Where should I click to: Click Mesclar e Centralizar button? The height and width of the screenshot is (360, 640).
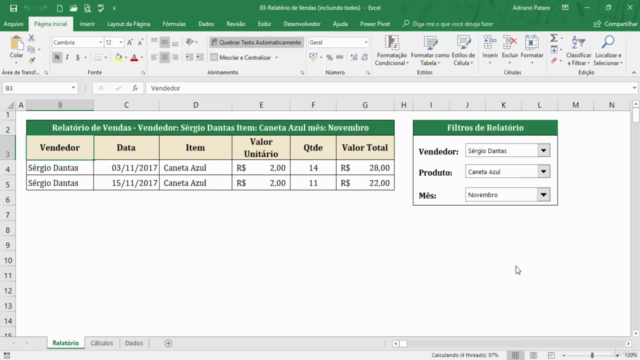(x=241, y=58)
